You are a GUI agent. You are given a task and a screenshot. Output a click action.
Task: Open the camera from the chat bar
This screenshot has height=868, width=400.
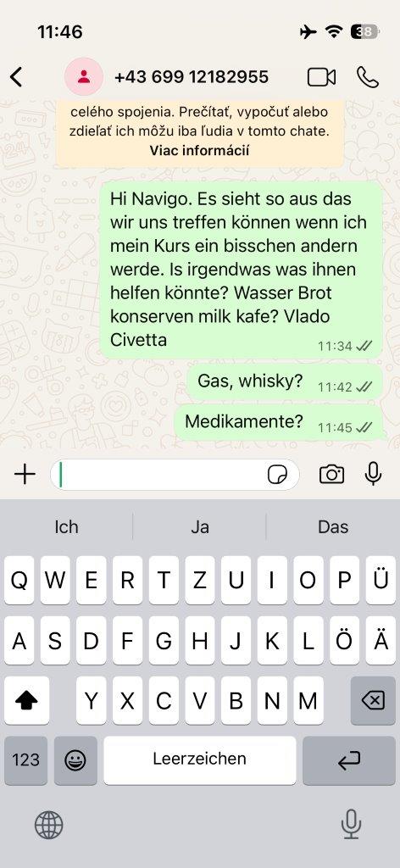[331, 475]
